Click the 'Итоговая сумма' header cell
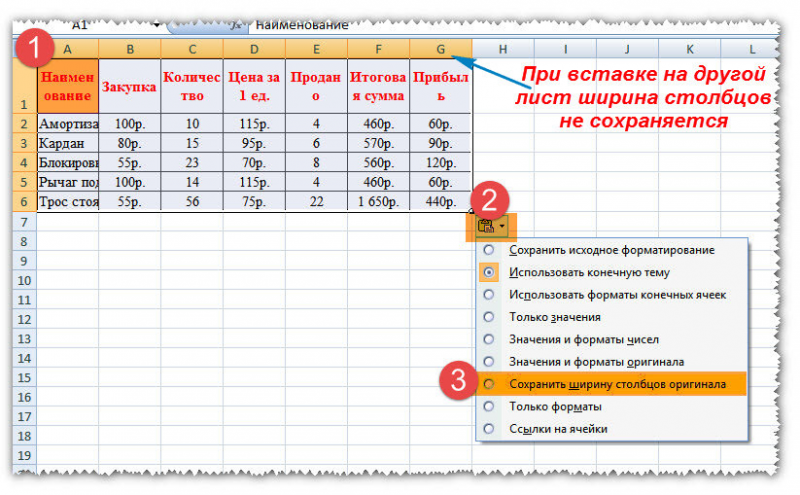Screen dimensions: 800x495 378,86
